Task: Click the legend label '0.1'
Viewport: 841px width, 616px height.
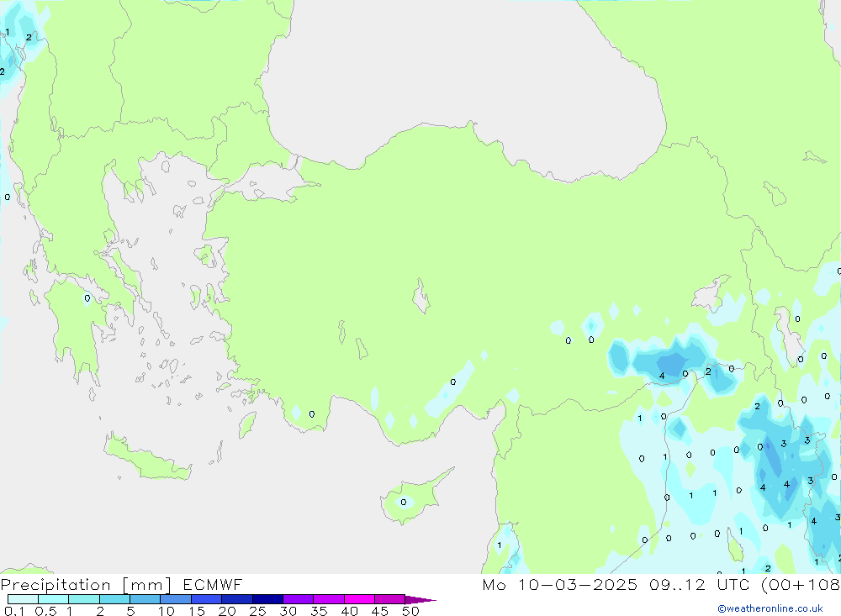Action: pos(14,611)
